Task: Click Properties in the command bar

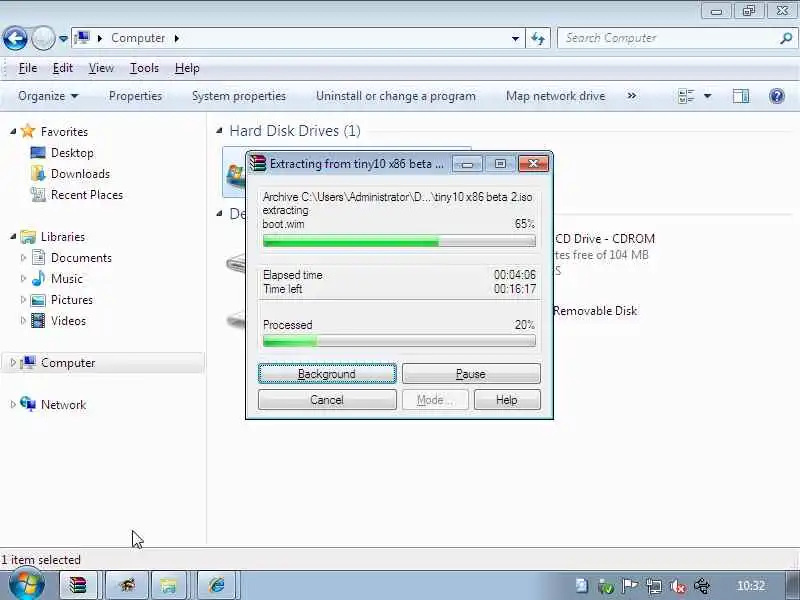Action: pyautogui.click(x=135, y=96)
